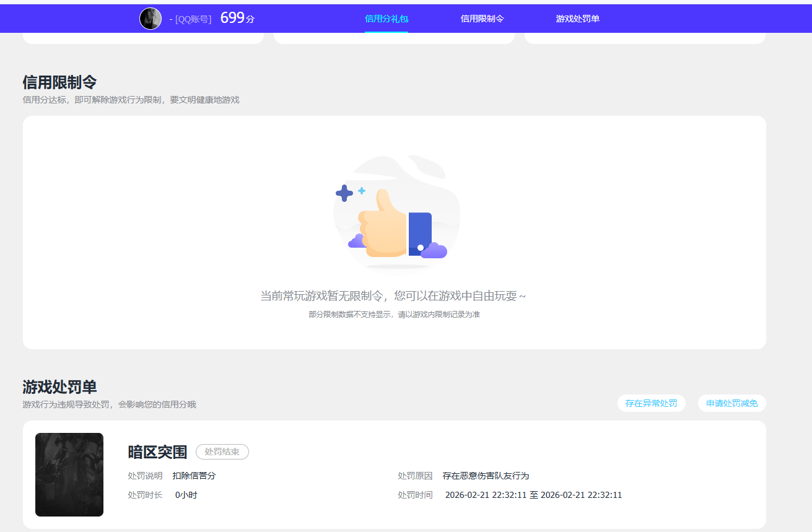
Task: Click the 处罚时长 label
Action: (x=145, y=495)
